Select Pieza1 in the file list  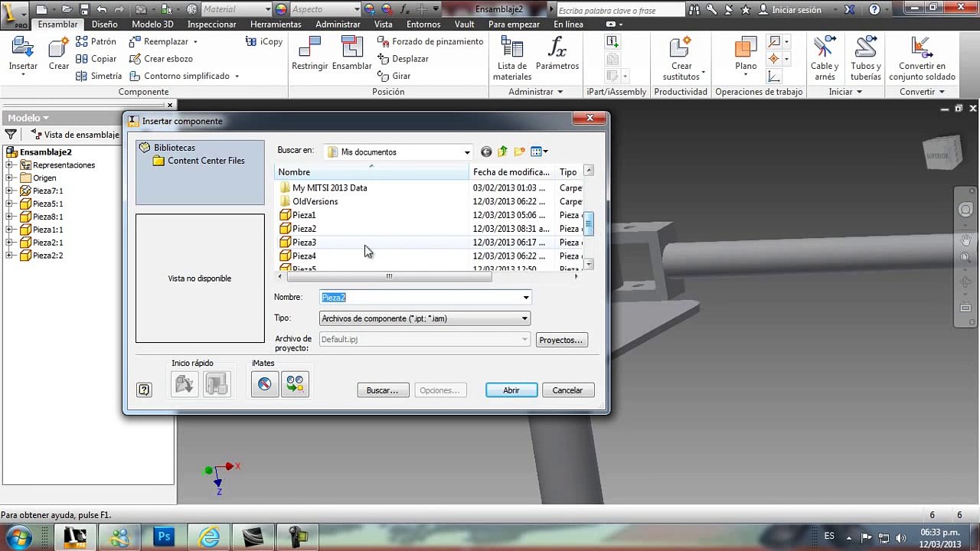click(304, 215)
